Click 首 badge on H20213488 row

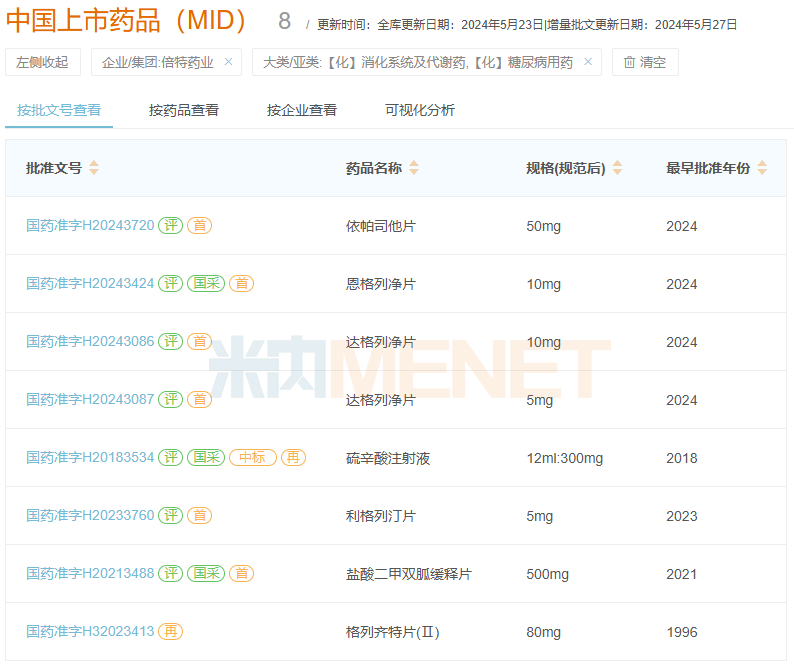pyautogui.click(x=242, y=573)
